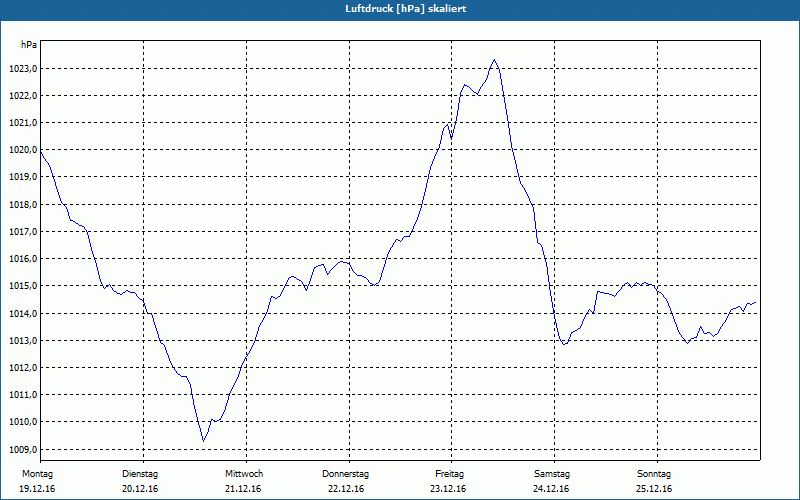
Task: Click the 1023,0 axis label
Action: pyautogui.click(x=22, y=69)
